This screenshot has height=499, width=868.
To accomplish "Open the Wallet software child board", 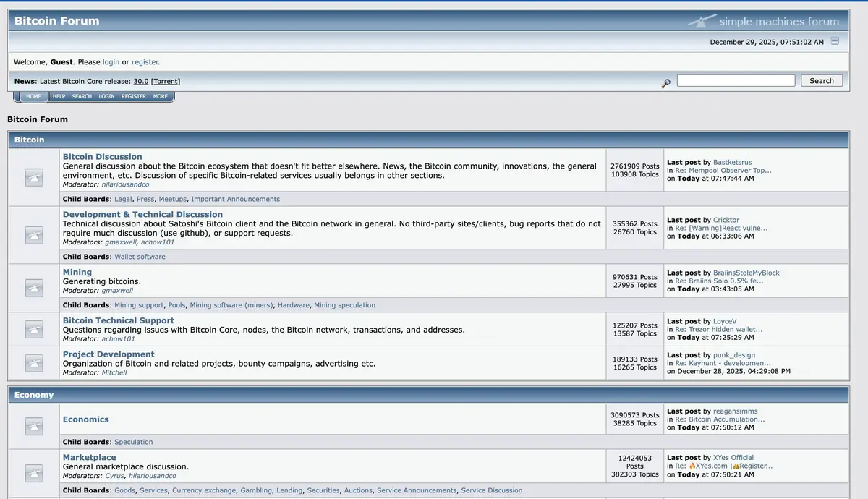I will (x=140, y=257).
